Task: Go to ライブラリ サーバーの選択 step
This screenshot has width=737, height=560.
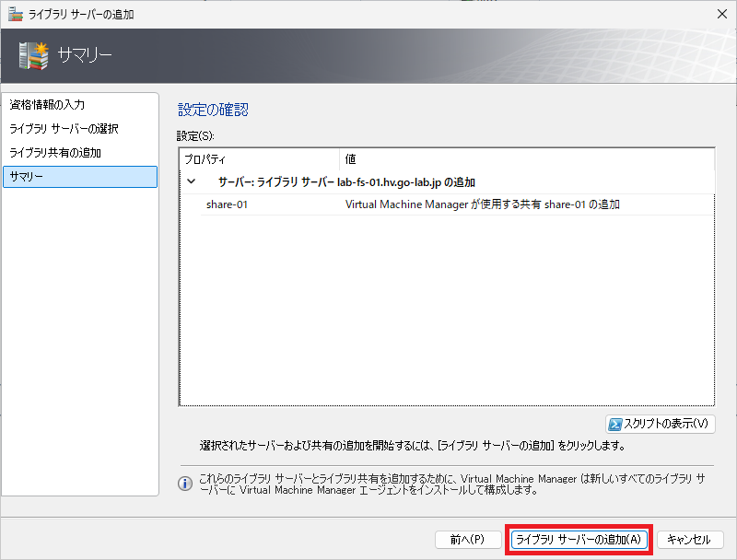Action: click(x=64, y=129)
